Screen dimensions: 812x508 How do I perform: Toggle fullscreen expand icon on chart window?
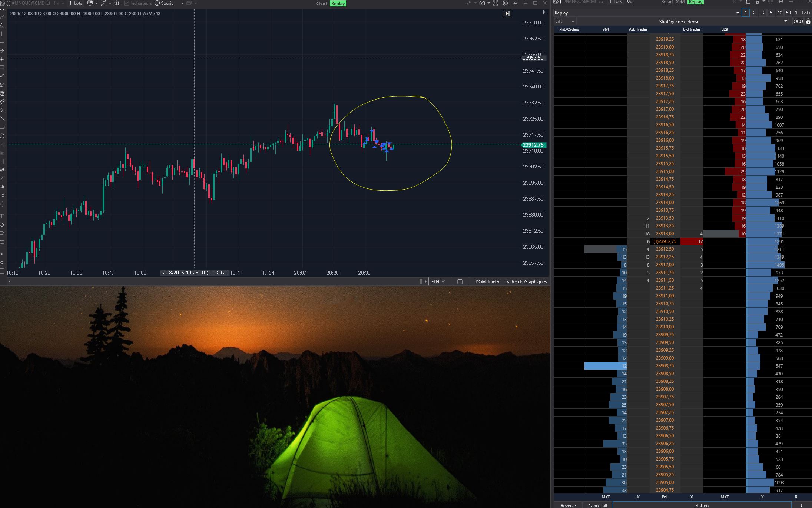pos(496,3)
